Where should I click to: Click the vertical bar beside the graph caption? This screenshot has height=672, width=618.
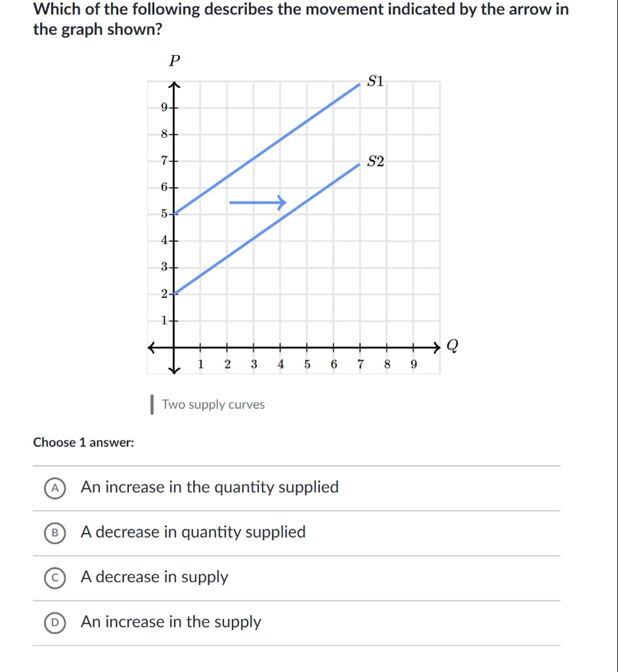tap(152, 405)
